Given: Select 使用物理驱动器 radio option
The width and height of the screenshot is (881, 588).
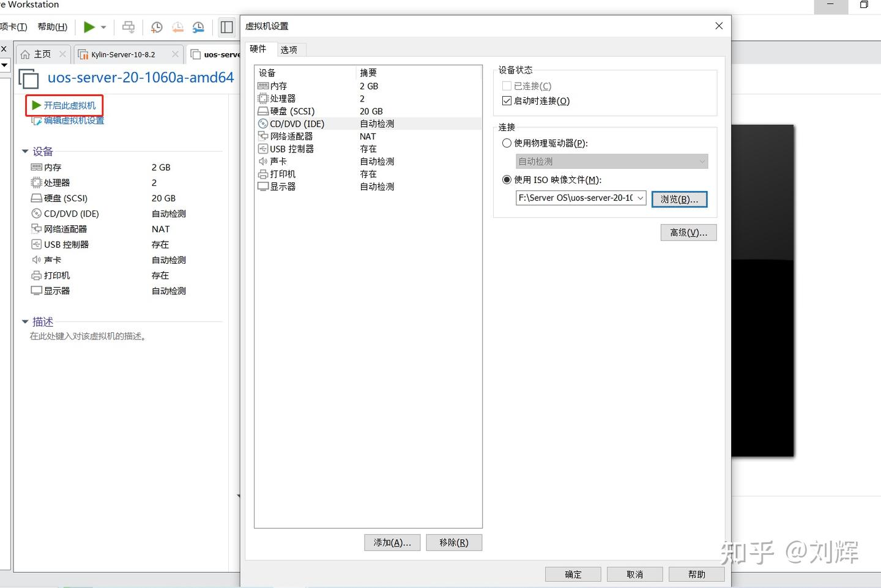Looking at the screenshot, I should pyautogui.click(x=507, y=143).
